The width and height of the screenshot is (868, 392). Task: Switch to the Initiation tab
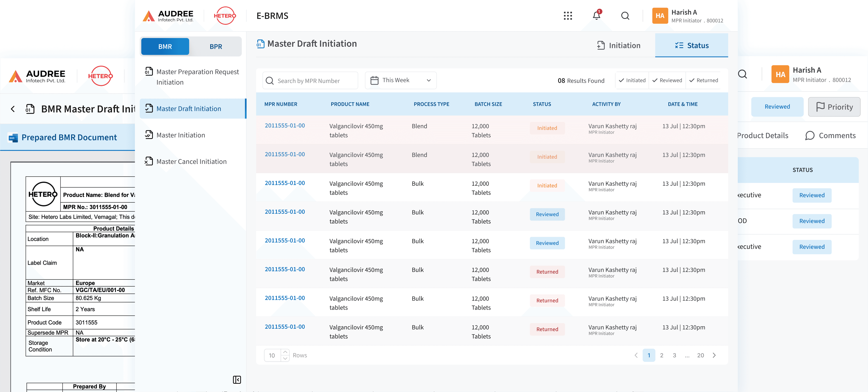coord(619,46)
